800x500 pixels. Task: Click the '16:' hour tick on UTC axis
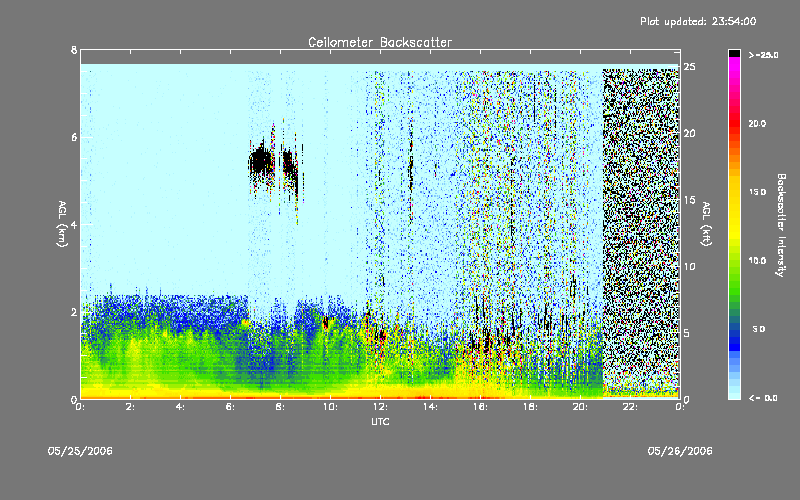(x=481, y=407)
